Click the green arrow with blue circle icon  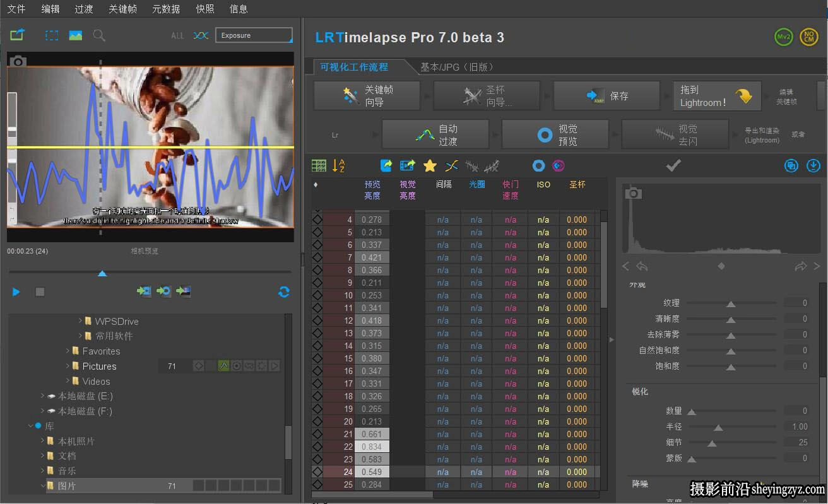pos(163,291)
